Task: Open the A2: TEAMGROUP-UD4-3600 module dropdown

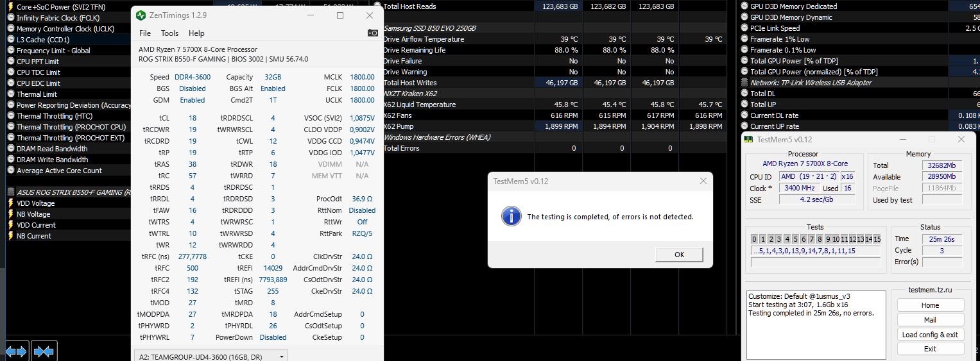Action: click(211, 356)
